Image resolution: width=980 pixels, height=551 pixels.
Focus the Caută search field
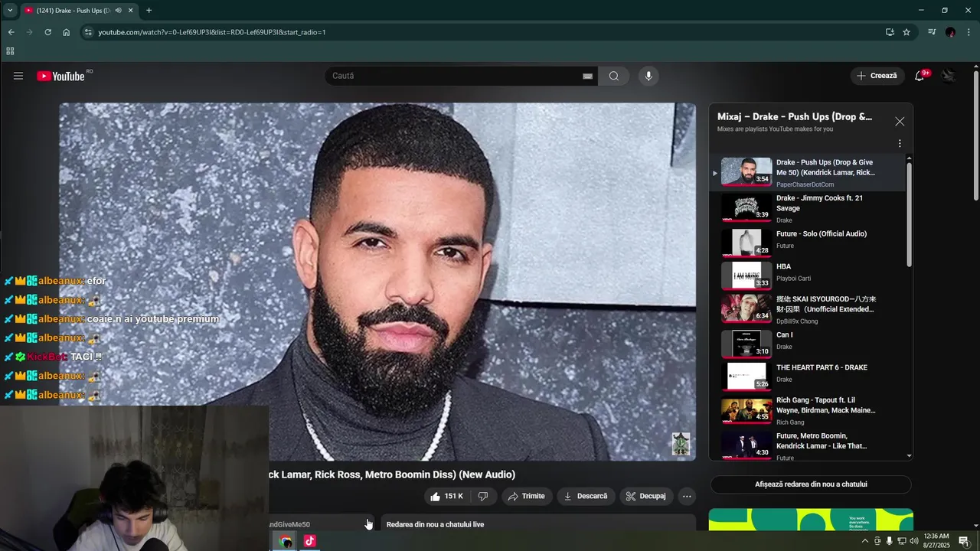coord(456,76)
